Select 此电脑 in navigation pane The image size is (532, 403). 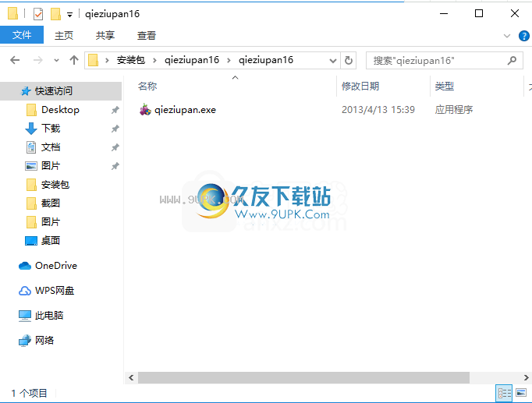49,316
